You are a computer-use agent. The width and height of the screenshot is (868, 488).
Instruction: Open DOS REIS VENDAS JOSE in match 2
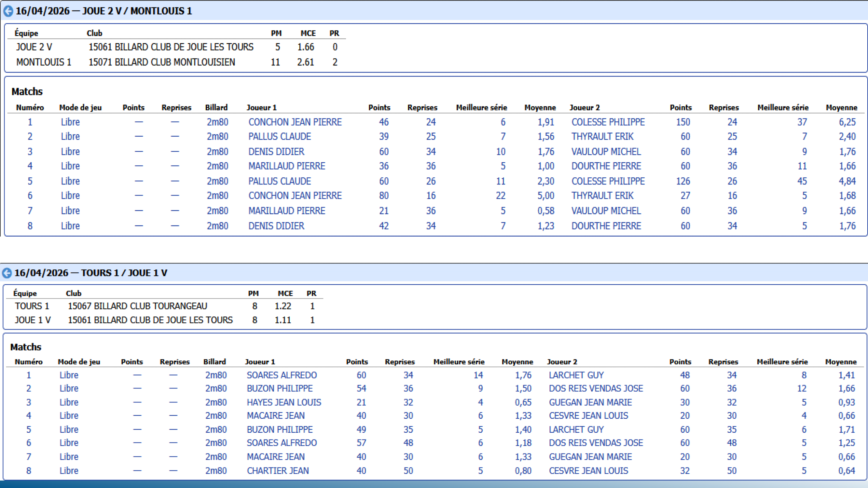(x=596, y=388)
